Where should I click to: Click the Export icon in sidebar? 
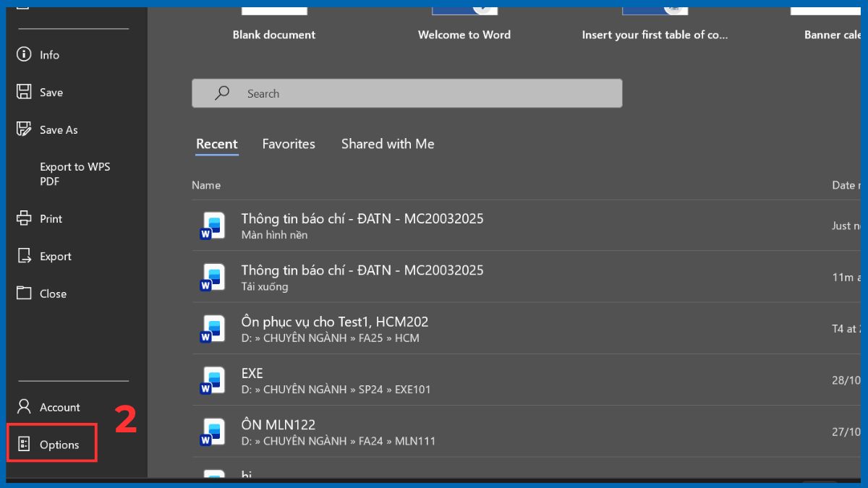(24, 256)
